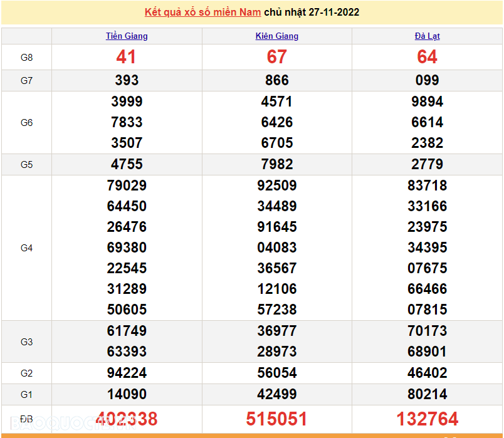The height and width of the screenshot is (438, 504).
Task: Click Tiền Giang G7 number 393
Action: pyautogui.click(x=127, y=80)
